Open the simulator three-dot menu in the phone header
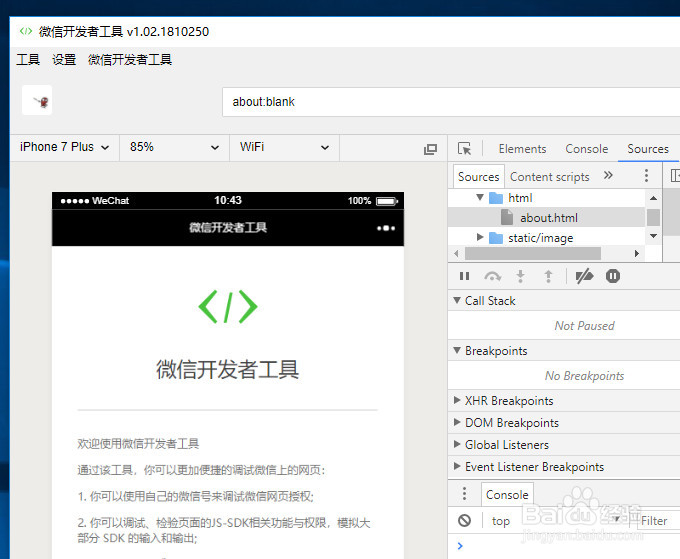Image resolution: width=680 pixels, height=559 pixels. tap(386, 228)
